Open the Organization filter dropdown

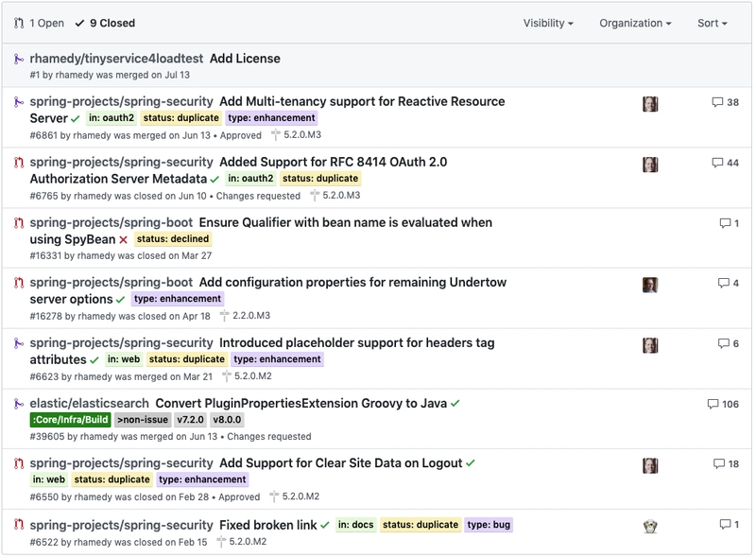pos(635,23)
